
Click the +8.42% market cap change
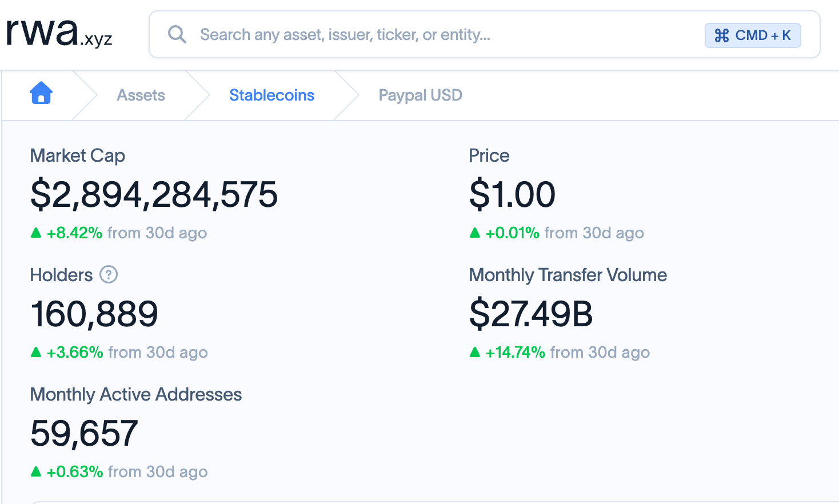74,233
